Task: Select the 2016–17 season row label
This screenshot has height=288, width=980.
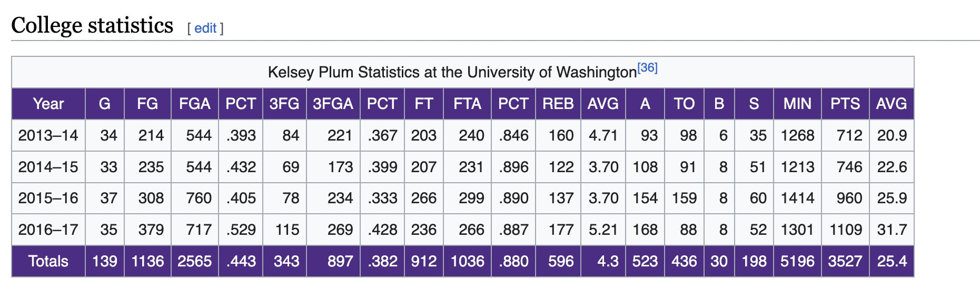Action: click(x=48, y=230)
